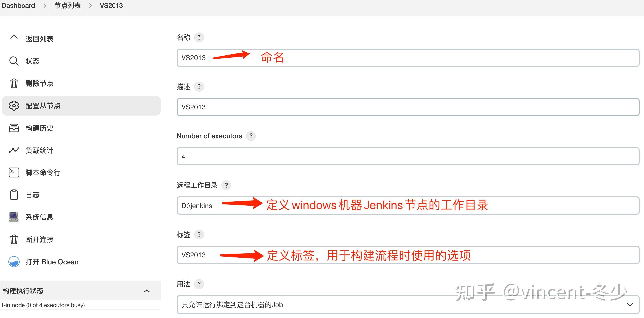Click the 状态 magnifier icon
The image size is (644, 318).
click(x=14, y=61)
